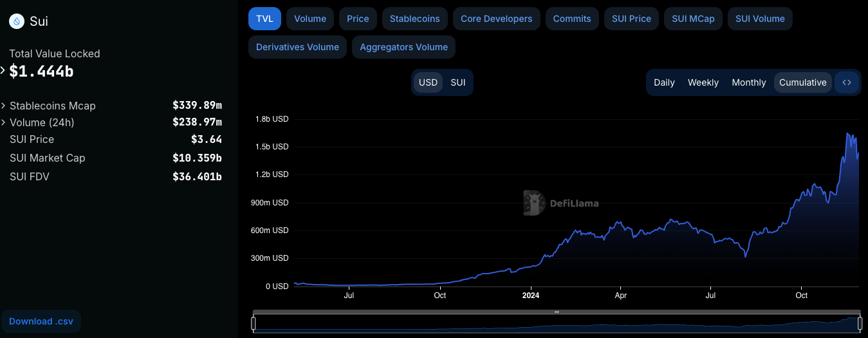The image size is (868, 338).
Task: Select the Cumulative interval
Action: 803,82
